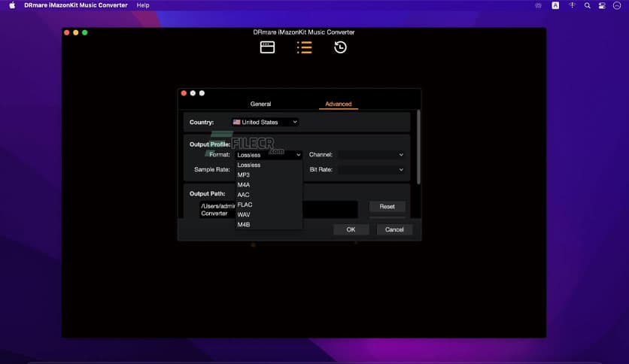Choose M4B from format list
Image resolution: width=629 pixels, height=364 pixels.
pos(269,225)
